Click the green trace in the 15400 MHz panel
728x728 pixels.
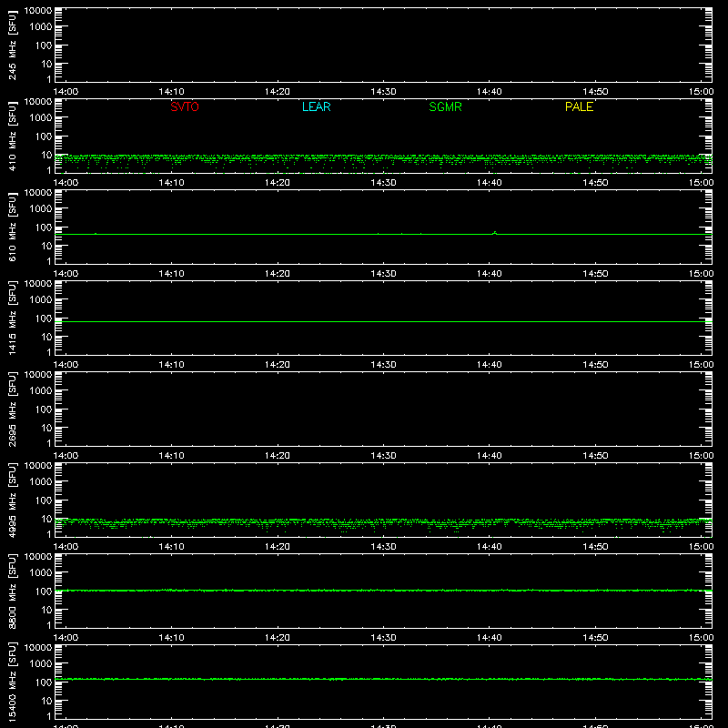383,679
